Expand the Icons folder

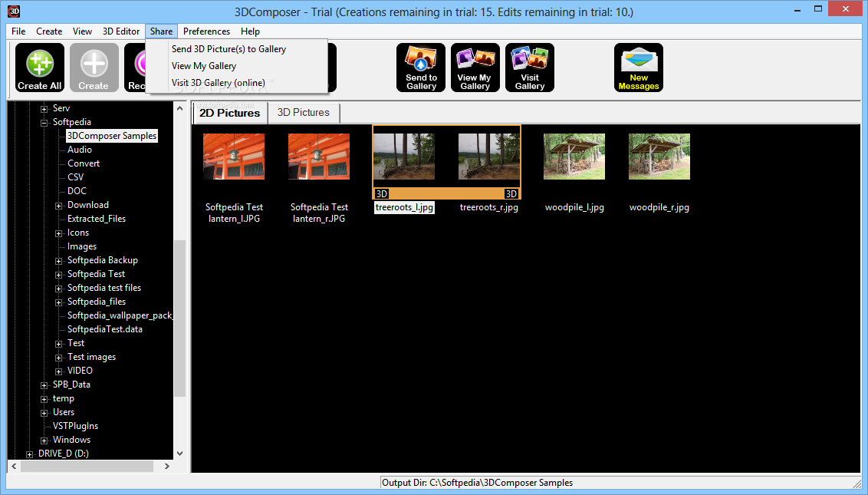pos(58,233)
